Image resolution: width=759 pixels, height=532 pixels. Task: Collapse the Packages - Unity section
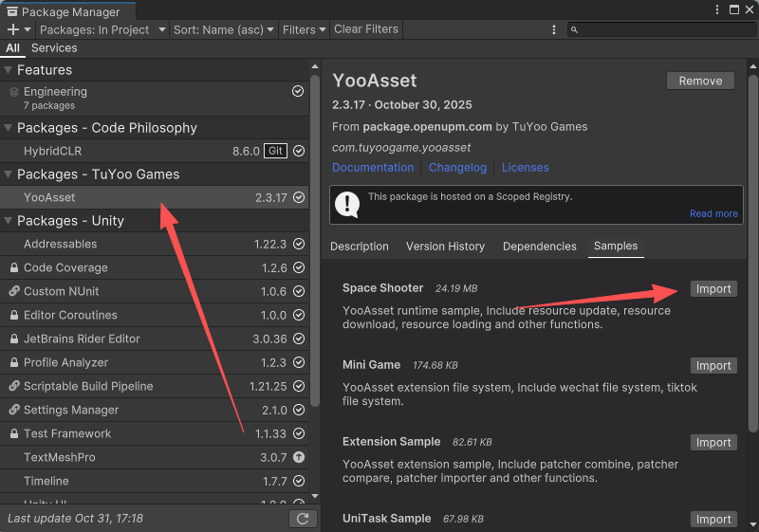pos(8,221)
